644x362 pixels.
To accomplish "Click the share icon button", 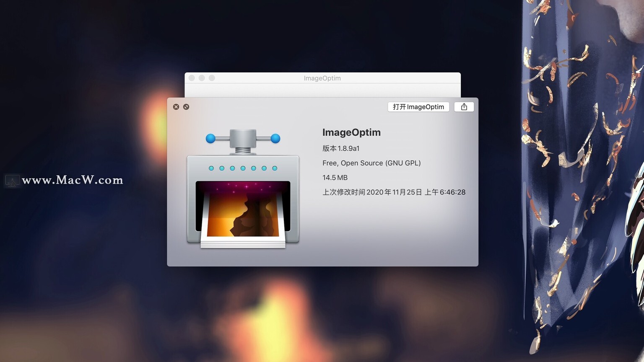I will point(464,107).
